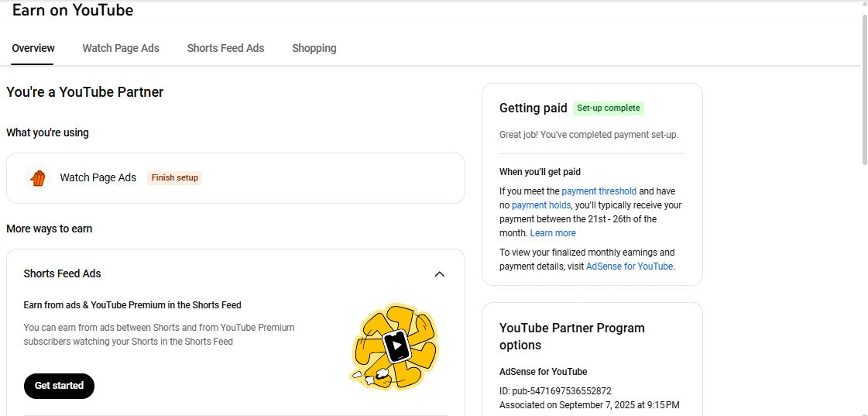Click Watch Page Ads label in the card
The width and height of the screenshot is (868, 416).
click(98, 177)
